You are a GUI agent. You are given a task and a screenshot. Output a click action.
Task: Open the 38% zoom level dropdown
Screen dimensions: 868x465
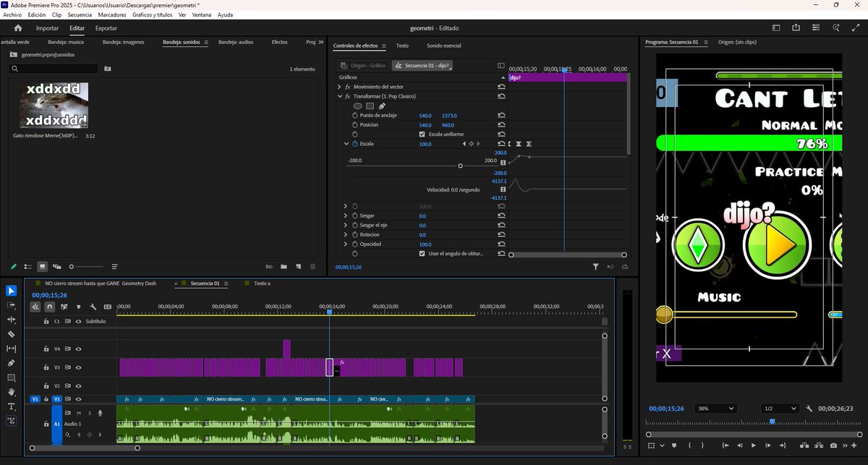[716, 409]
